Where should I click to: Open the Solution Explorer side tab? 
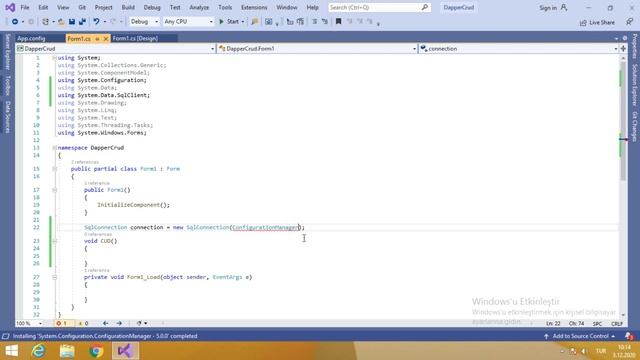coord(635,85)
